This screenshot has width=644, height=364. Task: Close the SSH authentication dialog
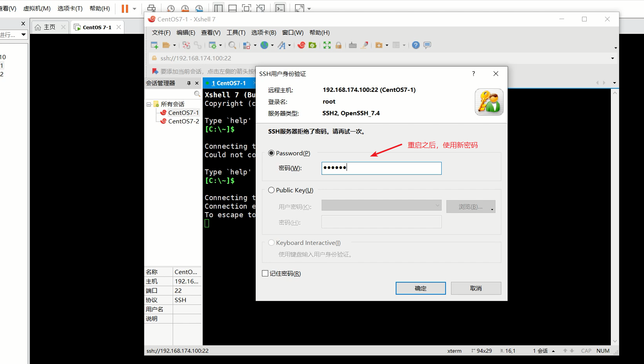496,74
